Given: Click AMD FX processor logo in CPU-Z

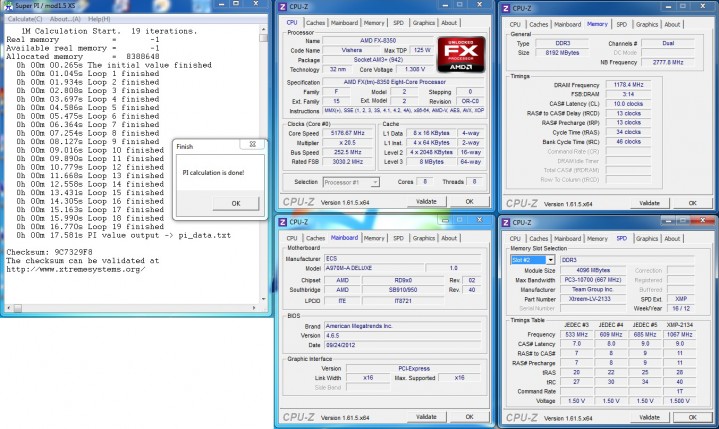Looking at the screenshot, I should pyautogui.click(x=461, y=55).
